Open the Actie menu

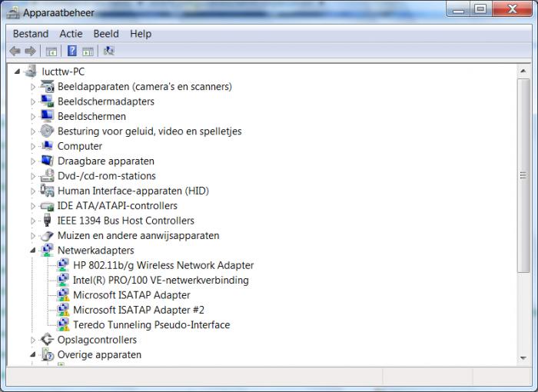[71, 34]
